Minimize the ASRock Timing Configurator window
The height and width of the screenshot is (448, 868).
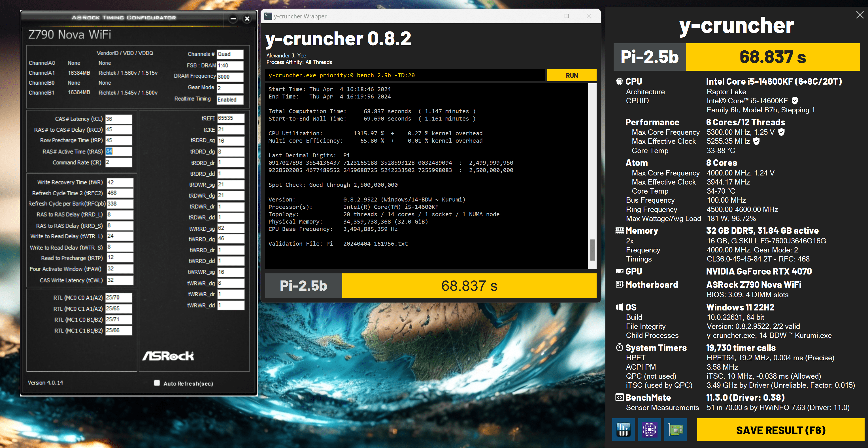coord(233,19)
